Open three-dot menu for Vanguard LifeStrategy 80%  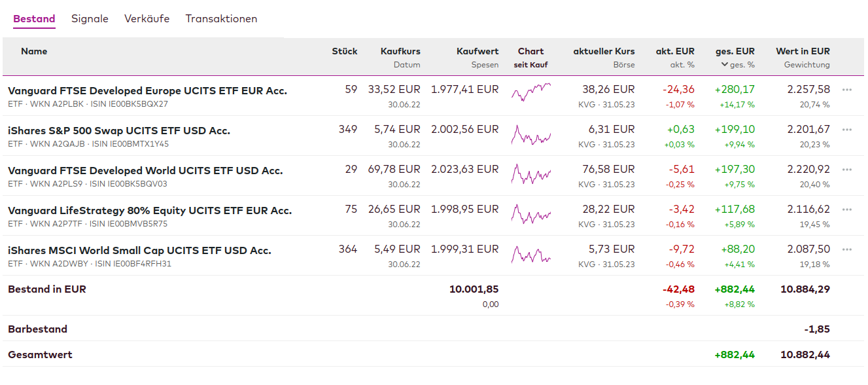pyautogui.click(x=847, y=210)
